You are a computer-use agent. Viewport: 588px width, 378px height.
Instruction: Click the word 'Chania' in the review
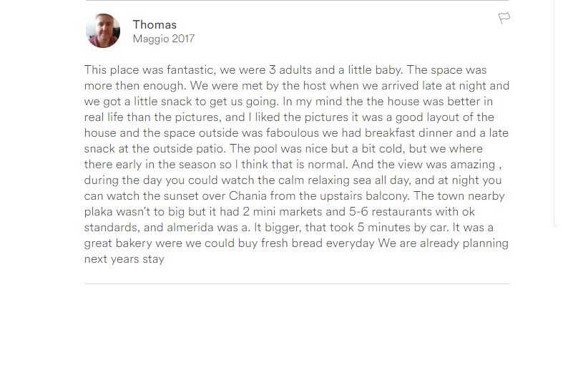tap(248, 196)
